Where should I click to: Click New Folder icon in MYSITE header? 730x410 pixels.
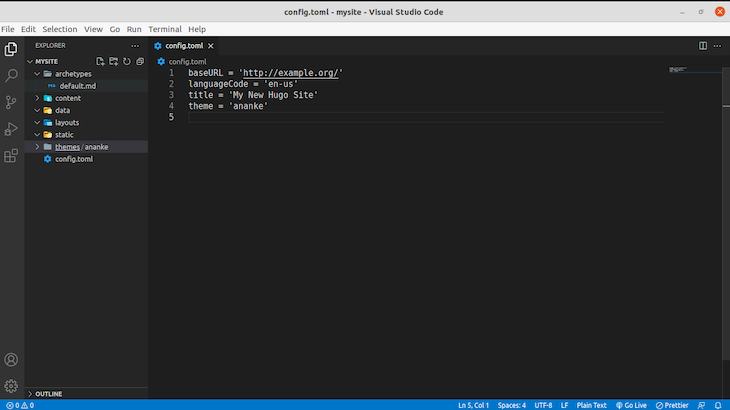[114, 61]
